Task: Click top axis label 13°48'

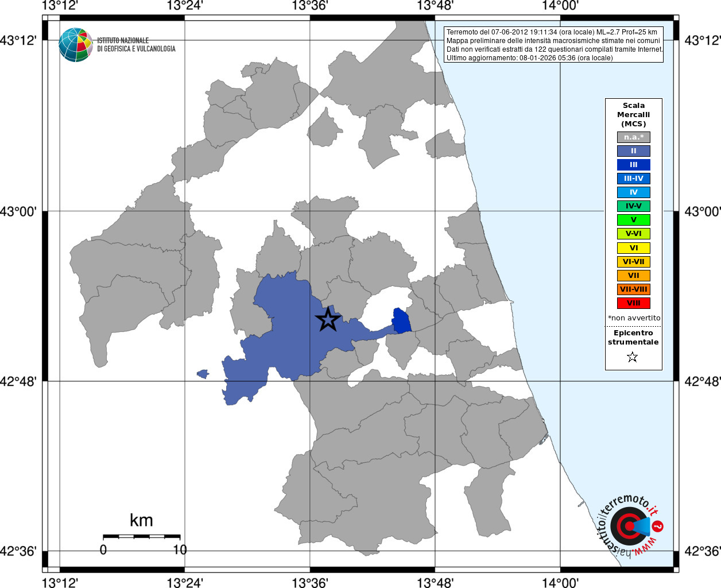Action: [435, 6]
